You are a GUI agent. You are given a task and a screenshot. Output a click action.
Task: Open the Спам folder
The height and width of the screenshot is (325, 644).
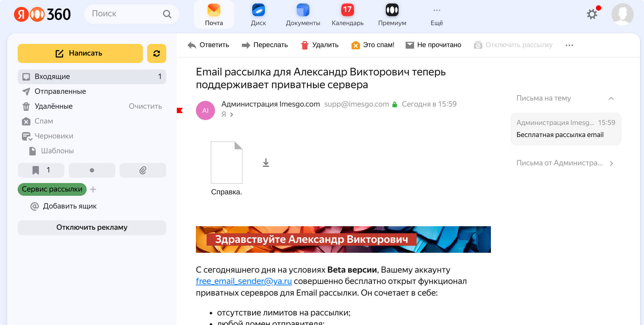coord(92,121)
